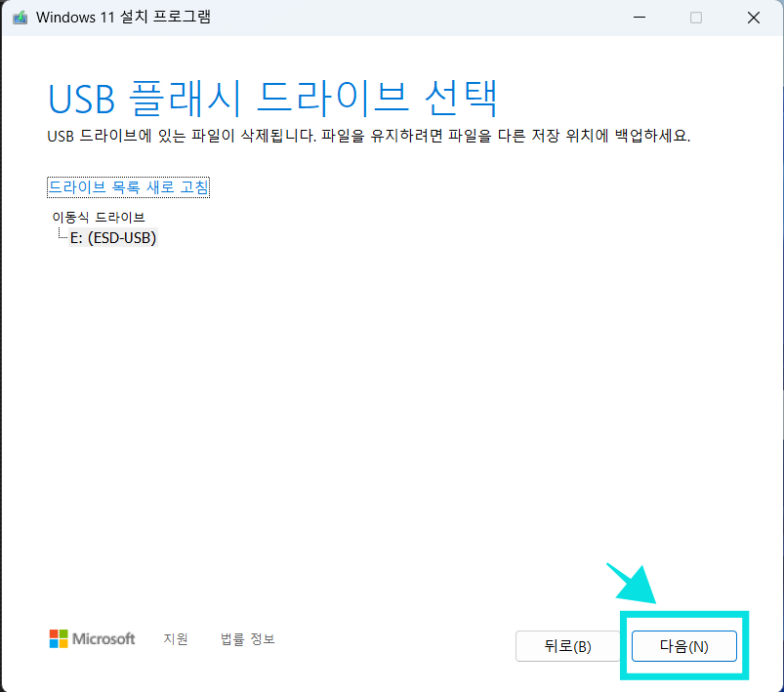
Task: Click 다음(N) to continue setup
Action: [x=683, y=645]
